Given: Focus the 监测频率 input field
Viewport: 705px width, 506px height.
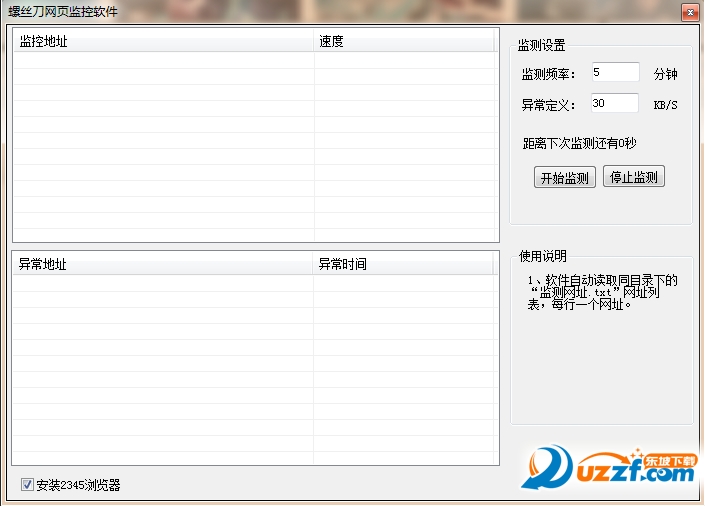Looking at the screenshot, I should click(x=616, y=72).
